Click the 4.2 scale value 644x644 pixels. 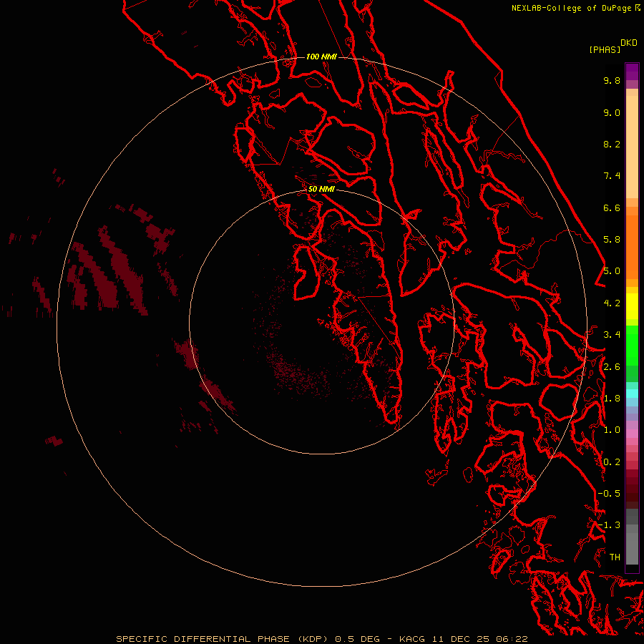point(612,303)
